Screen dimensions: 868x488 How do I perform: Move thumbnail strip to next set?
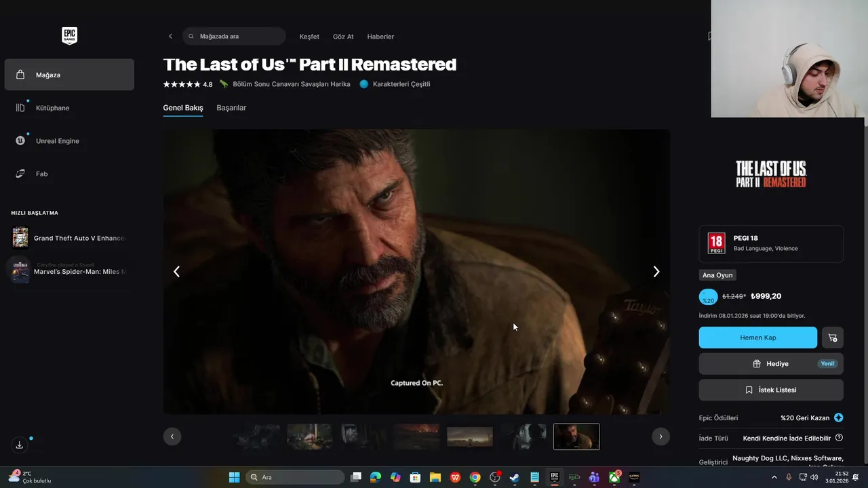(x=660, y=436)
